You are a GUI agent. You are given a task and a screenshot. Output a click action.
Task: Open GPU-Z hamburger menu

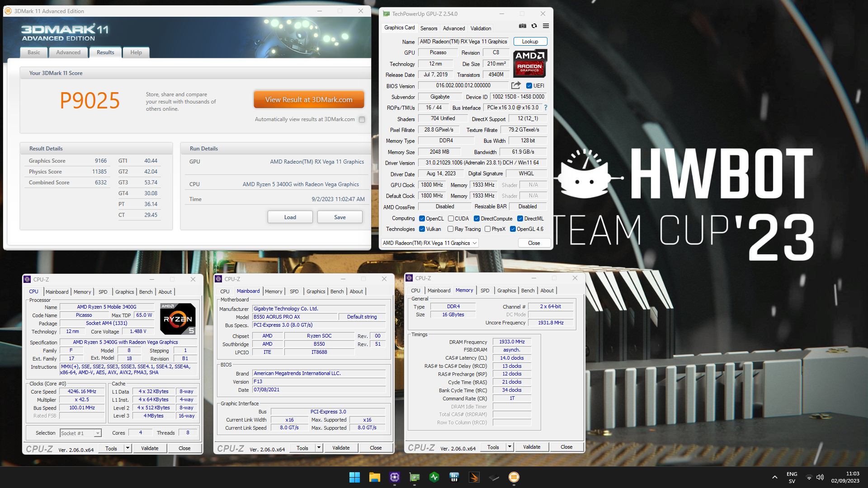coord(546,26)
